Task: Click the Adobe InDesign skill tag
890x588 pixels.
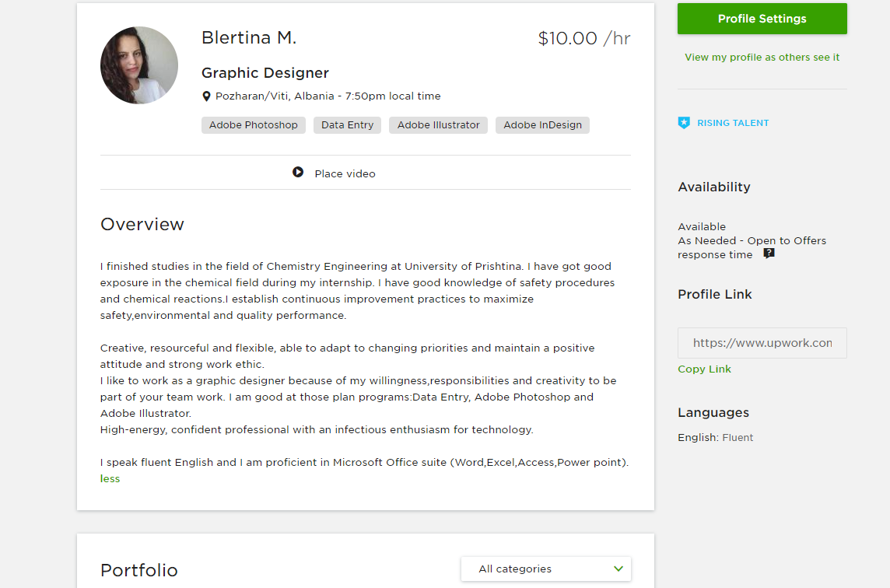Action: coord(542,125)
